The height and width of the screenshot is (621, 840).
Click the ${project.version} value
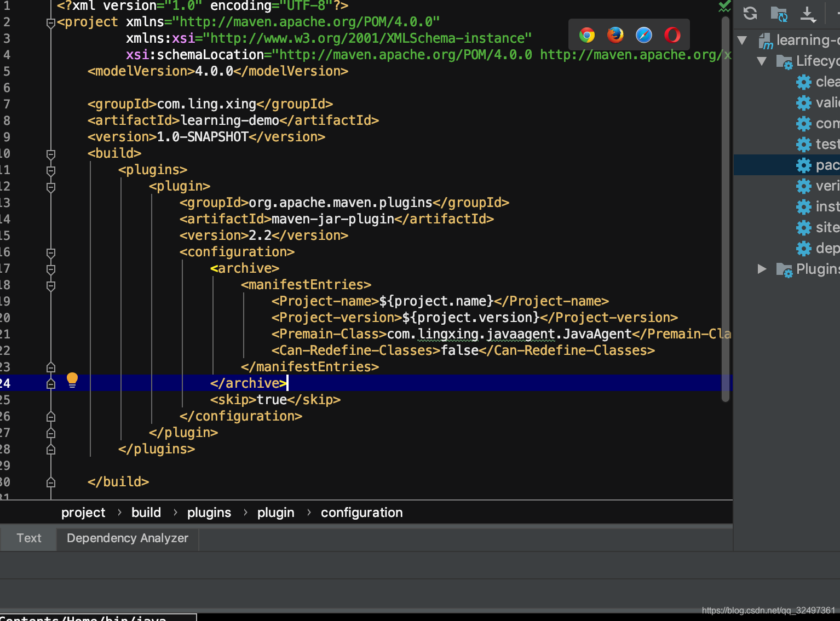click(x=471, y=318)
